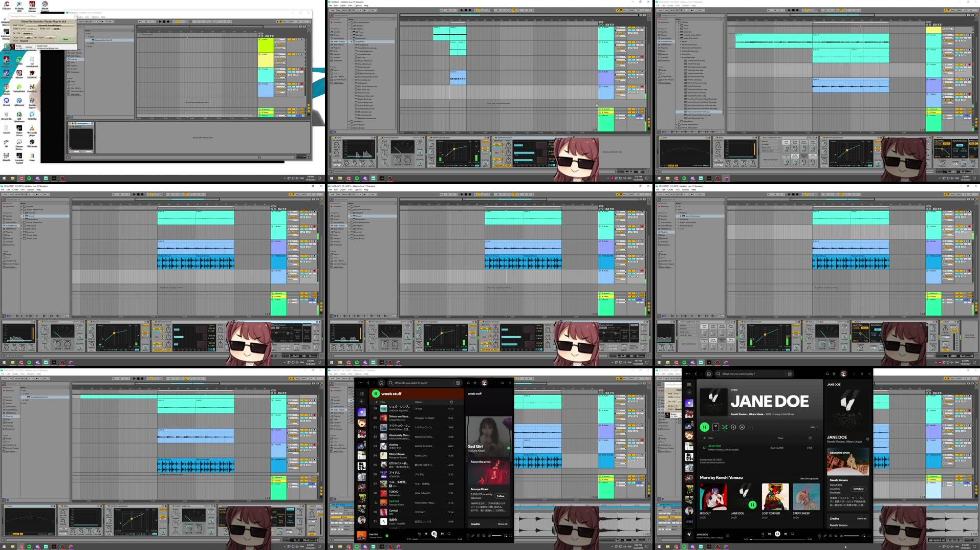
Task: Click the Follow button for Tetsuya Kitani
Action: tap(500, 496)
